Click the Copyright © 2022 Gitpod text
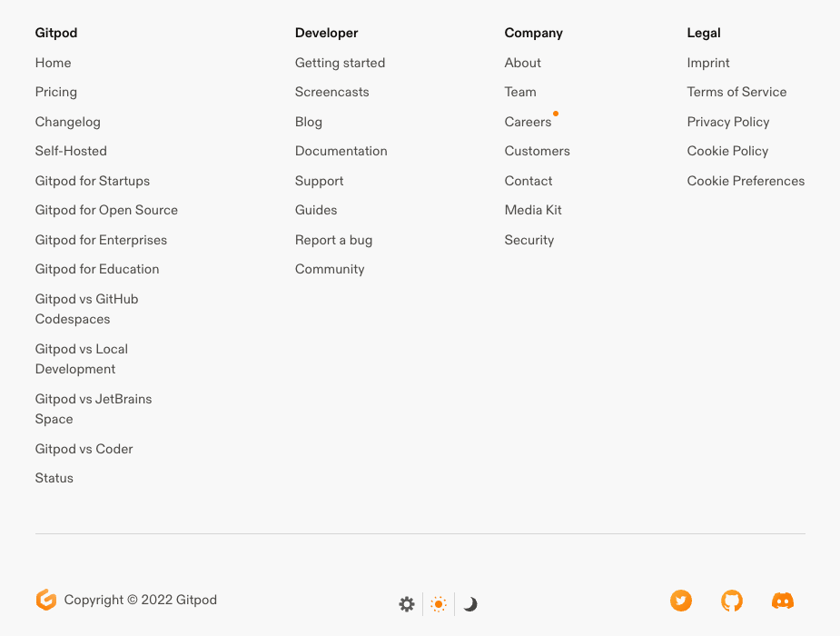840x636 pixels. 141,600
